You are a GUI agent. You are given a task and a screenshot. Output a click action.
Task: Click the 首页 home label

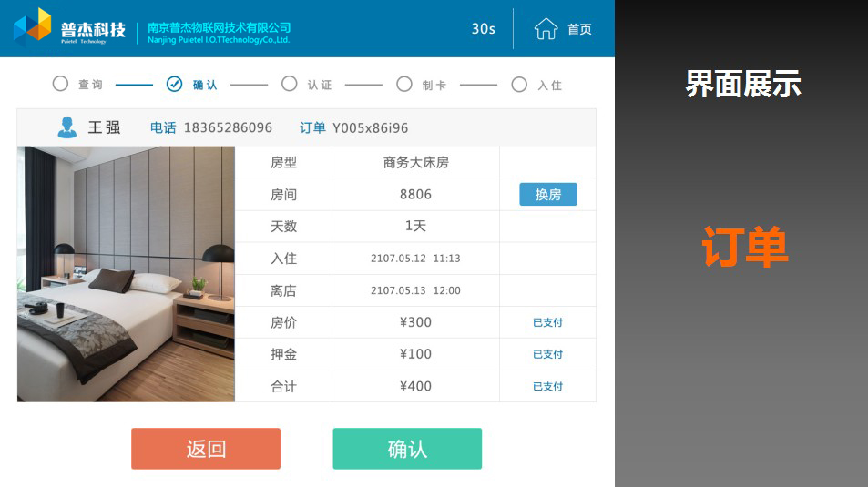point(579,29)
